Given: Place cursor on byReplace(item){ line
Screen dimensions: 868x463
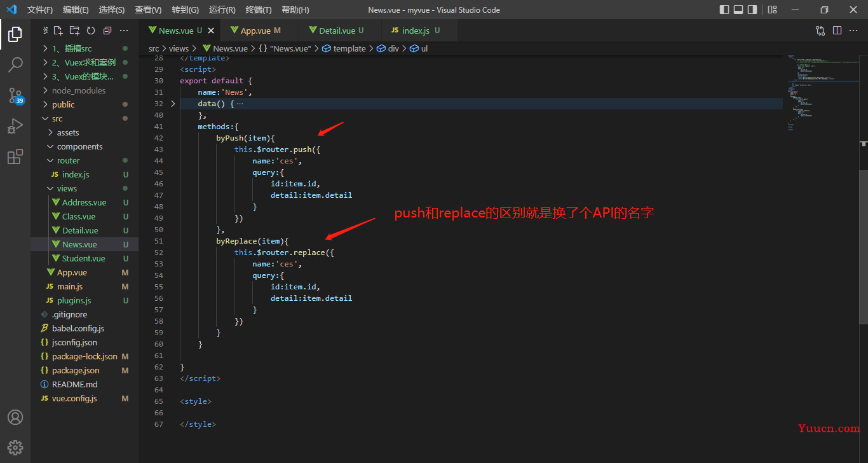Looking at the screenshot, I should click(252, 241).
